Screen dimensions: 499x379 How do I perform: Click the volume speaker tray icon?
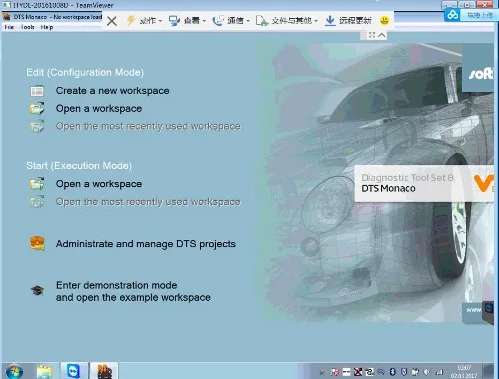tap(427, 372)
